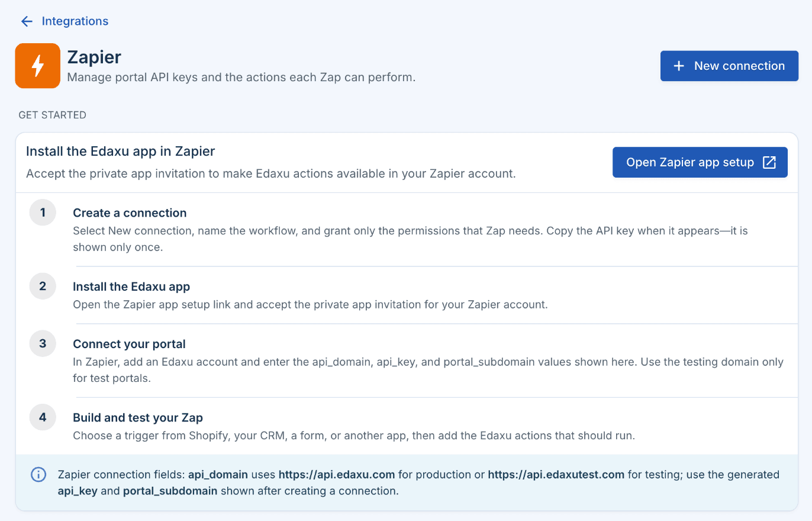Click the "Accept the private app invitation" description
The height and width of the screenshot is (521, 812).
tap(271, 174)
